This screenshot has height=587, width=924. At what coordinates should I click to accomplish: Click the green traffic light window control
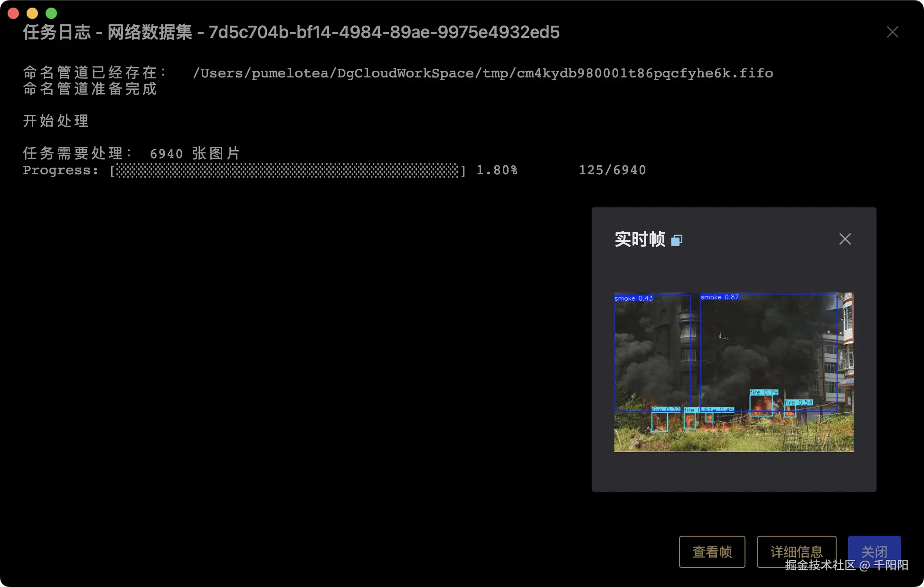pos(51,13)
